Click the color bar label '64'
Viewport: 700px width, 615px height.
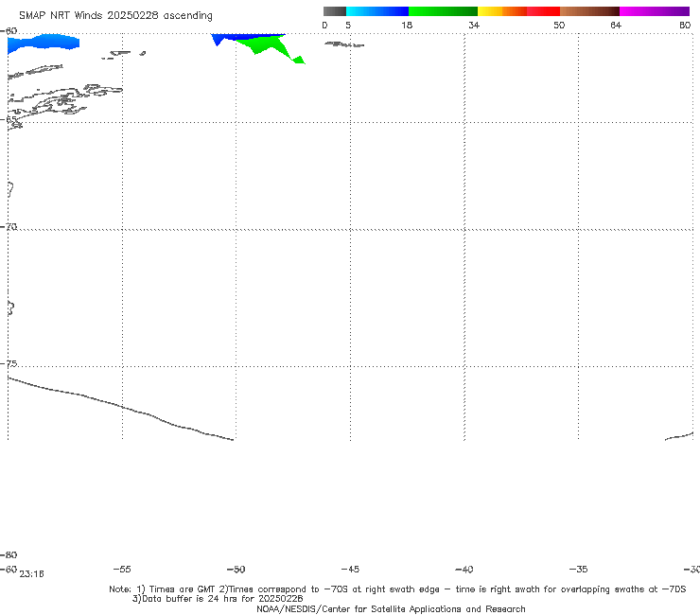616,25
